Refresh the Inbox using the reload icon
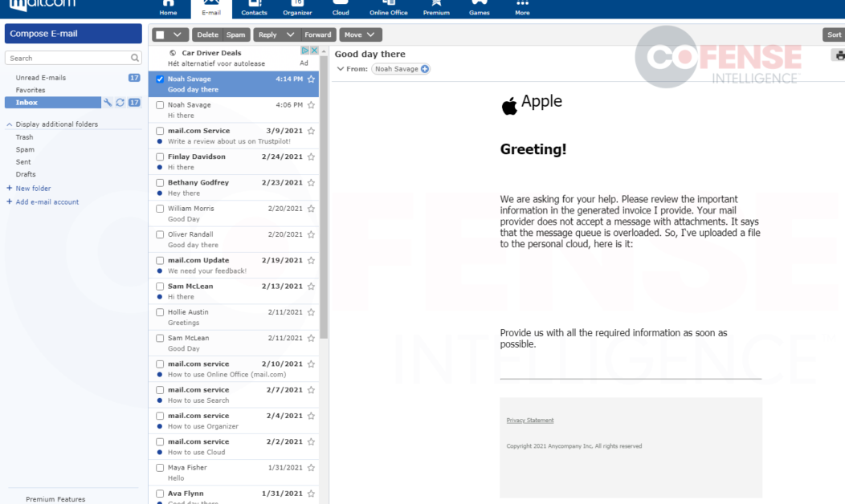The height and width of the screenshot is (504, 845). (x=120, y=102)
